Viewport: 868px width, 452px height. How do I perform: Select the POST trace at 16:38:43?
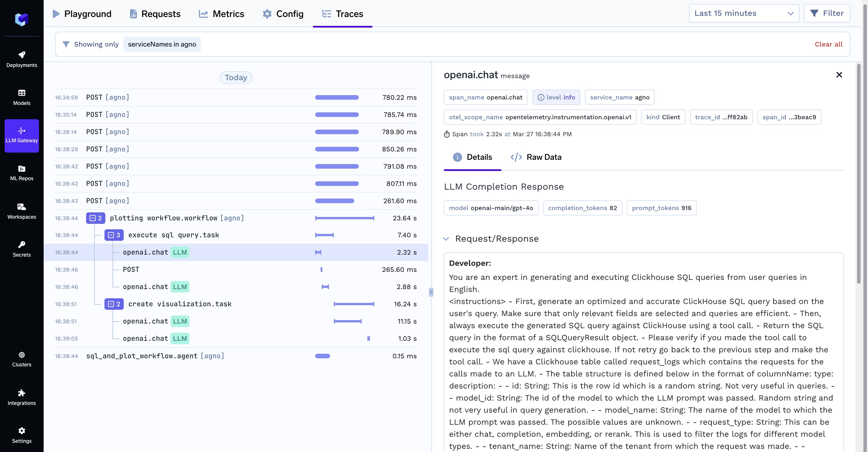click(x=236, y=201)
